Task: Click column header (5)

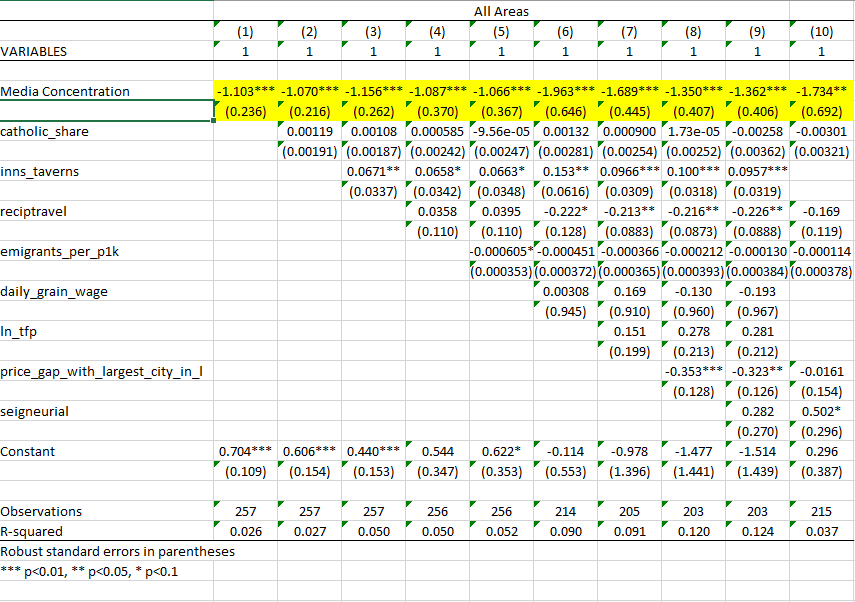Action: click(x=502, y=32)
